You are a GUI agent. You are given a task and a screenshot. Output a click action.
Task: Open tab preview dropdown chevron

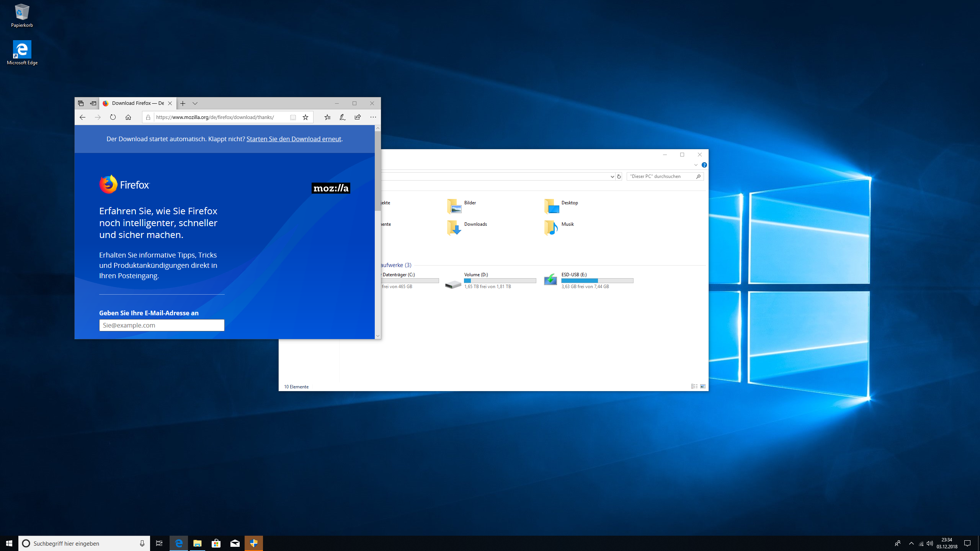click(195, 103)
